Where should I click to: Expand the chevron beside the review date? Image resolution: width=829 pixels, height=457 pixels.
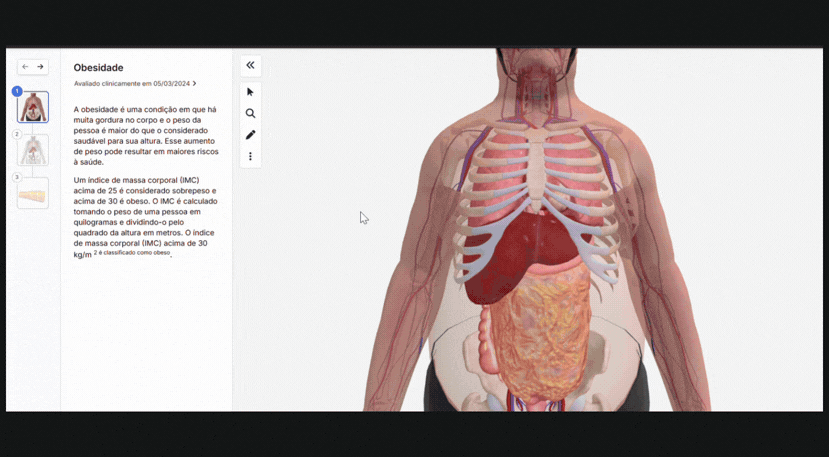(194, 84)
